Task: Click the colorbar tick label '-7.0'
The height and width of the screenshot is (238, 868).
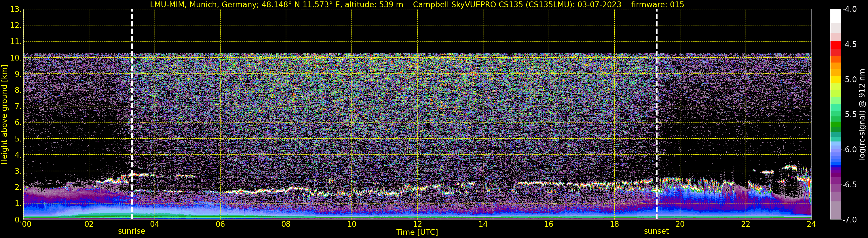Action: [849, 220]
